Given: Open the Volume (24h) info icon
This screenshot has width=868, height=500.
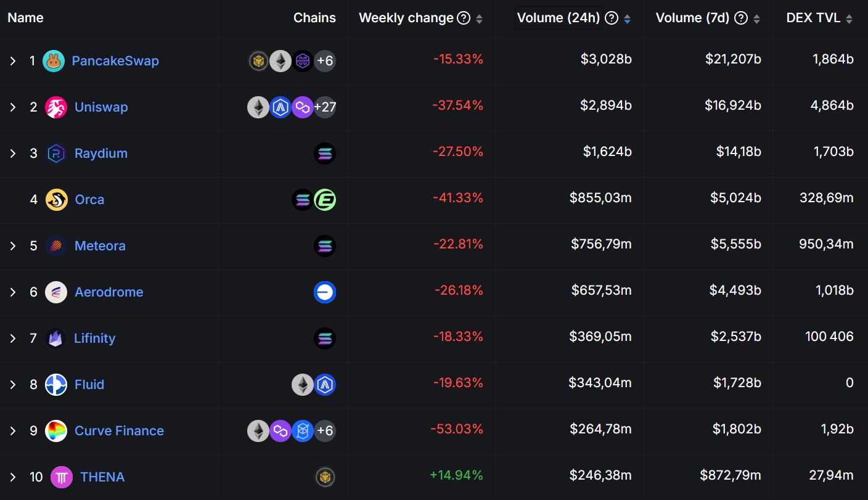Looking at the screenshot, I should pyautogui.click(x=611, y=17).
